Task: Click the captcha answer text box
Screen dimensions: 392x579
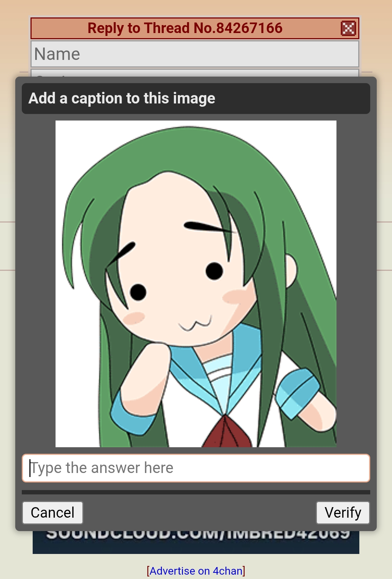Action: click(196, 468)
